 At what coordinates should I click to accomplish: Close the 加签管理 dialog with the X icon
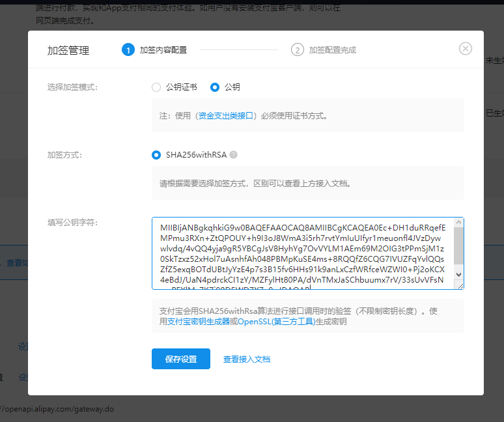(x=465, y=49)
